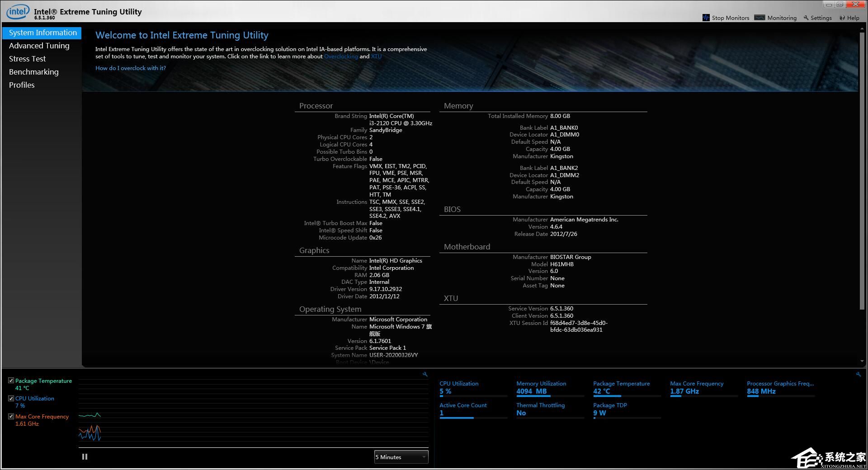Click BIOS release date '2012/7/26'
This screenshot has height=470, width=868.
coord(563,234)
